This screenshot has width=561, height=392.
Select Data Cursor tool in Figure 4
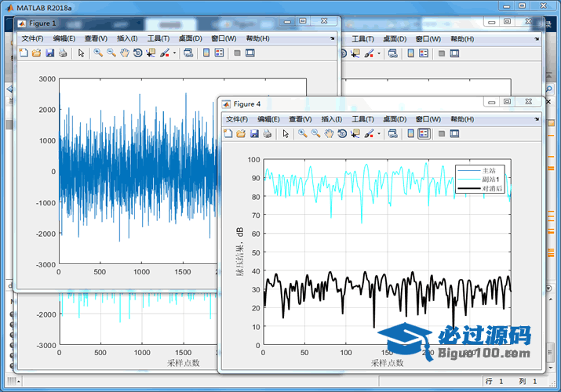(x=355, y=134)
